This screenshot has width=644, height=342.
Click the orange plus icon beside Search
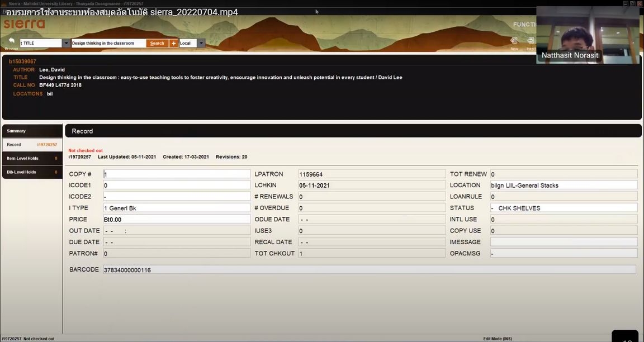173,43
